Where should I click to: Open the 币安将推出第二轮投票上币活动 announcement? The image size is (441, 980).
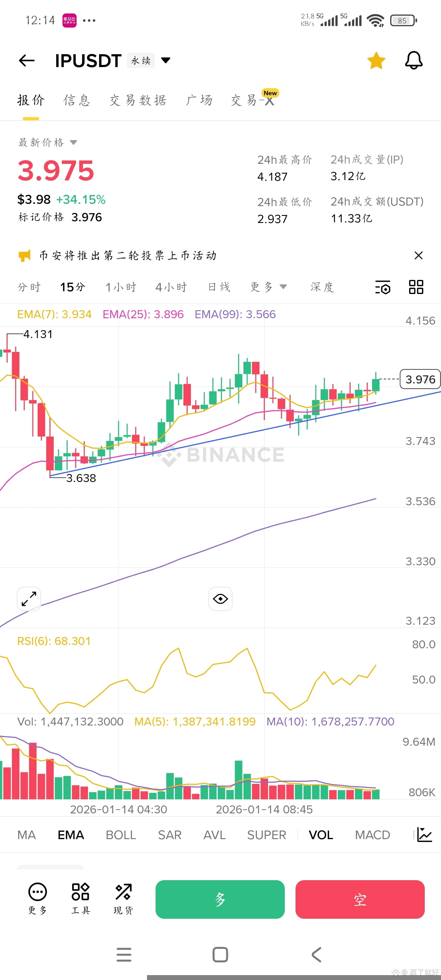[x=128, y=256]
